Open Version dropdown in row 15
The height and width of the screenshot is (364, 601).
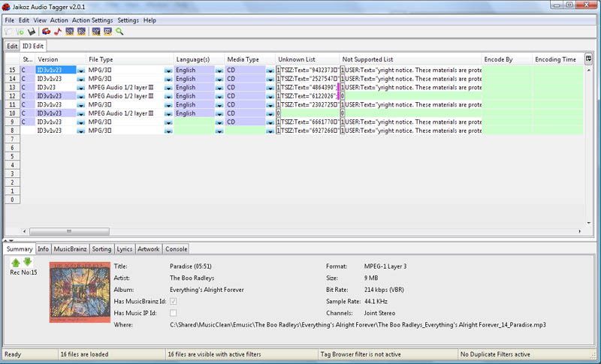pos(80,71)
